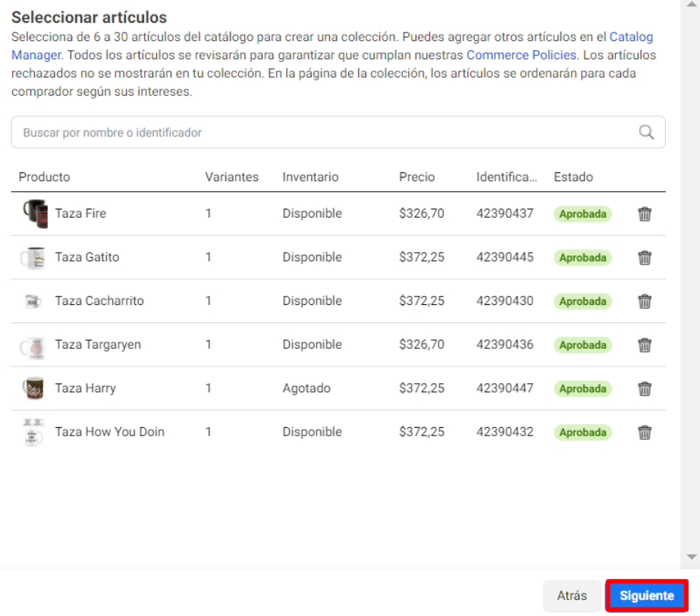This screenshot has height=616, width=700.
Task: Click trash icon for Taza Cacharrito
Action: click(x=644, y=301)
